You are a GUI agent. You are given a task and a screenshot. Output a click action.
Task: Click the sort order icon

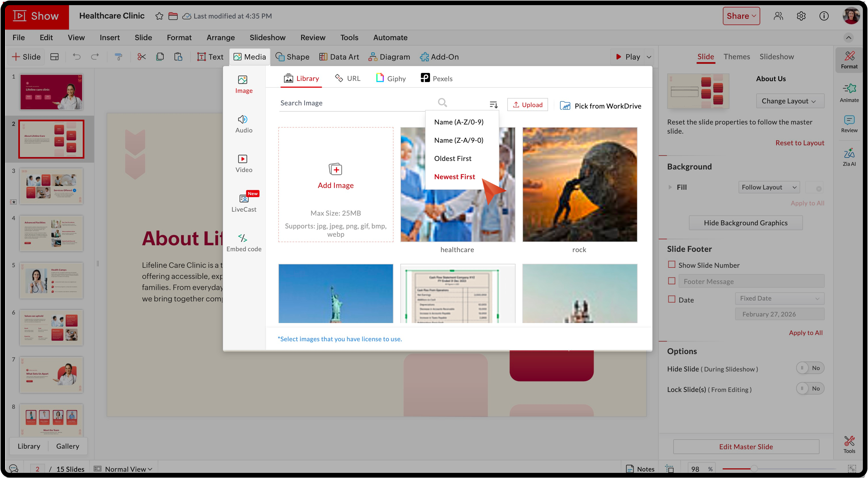tap(493, 105)
